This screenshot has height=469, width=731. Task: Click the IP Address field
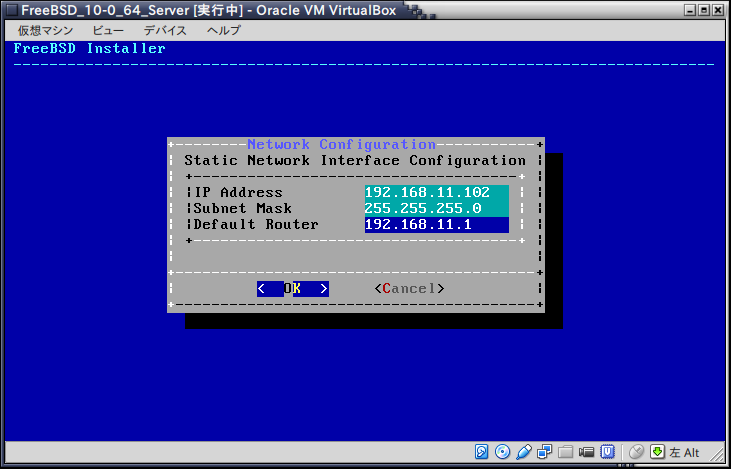click(436, 192)
